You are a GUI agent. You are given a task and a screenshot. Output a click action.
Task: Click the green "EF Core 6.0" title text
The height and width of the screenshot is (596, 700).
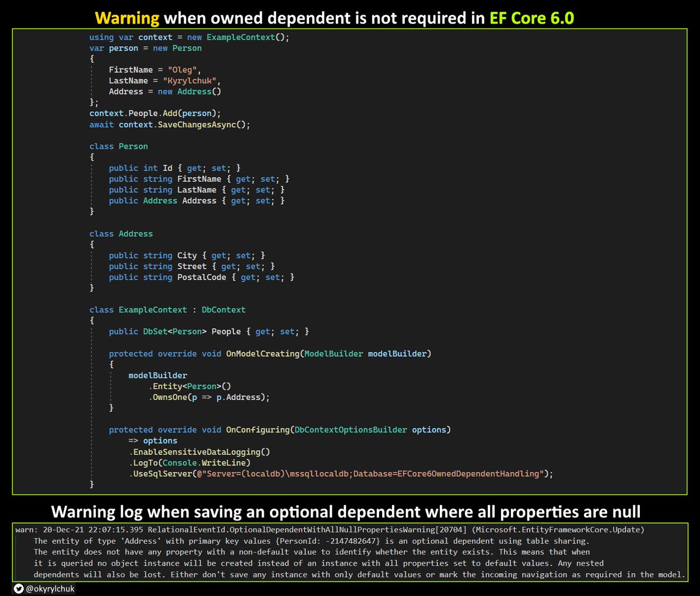point(531,18)
